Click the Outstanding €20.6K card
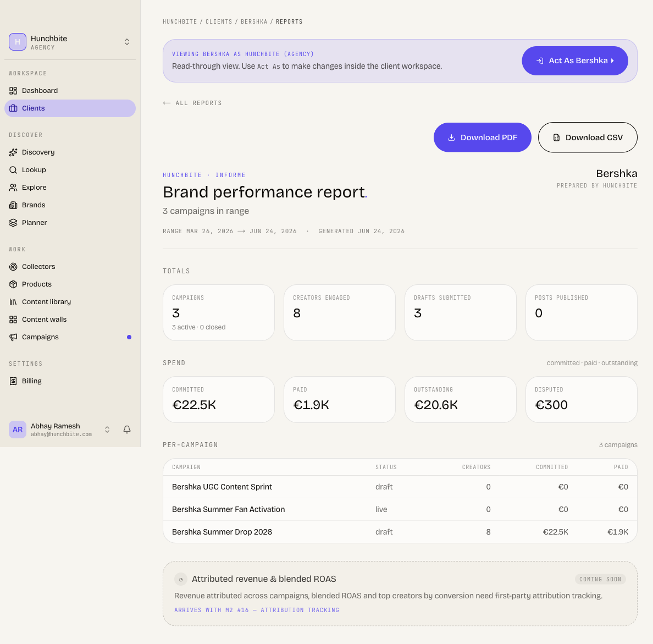 [x=461, y=399]
